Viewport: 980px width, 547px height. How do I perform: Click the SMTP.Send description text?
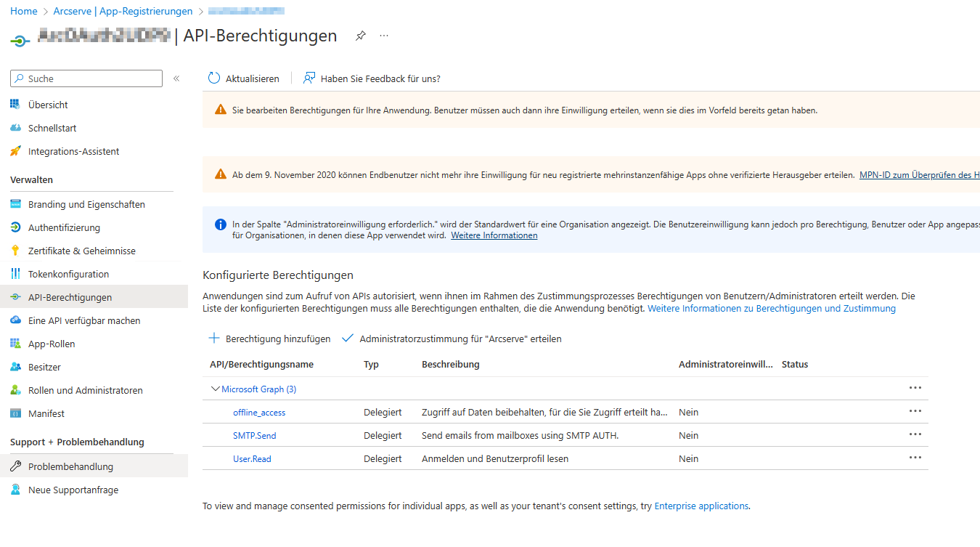520,436
